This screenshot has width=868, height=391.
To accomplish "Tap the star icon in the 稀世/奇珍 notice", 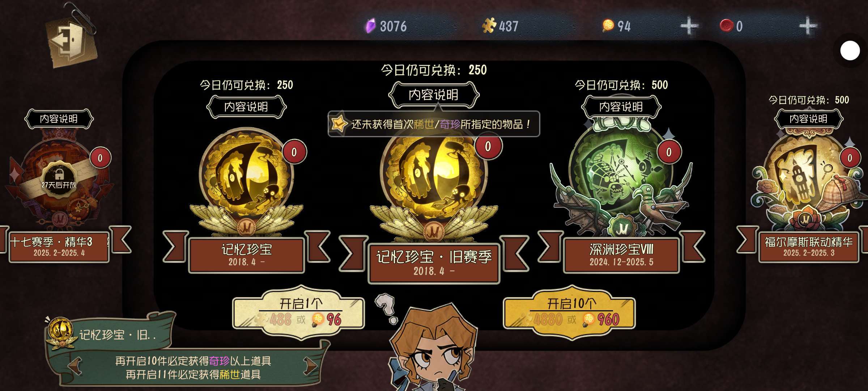I will (x=339, y=124).
